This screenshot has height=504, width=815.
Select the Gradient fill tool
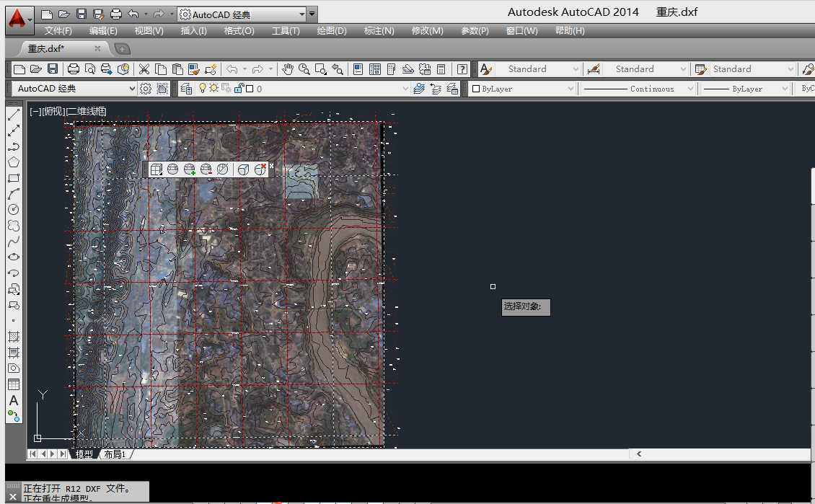14,353
